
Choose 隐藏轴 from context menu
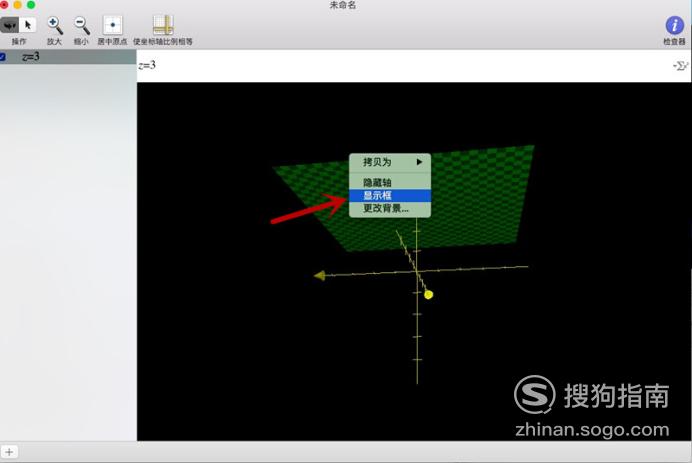(x=390, y=182)
